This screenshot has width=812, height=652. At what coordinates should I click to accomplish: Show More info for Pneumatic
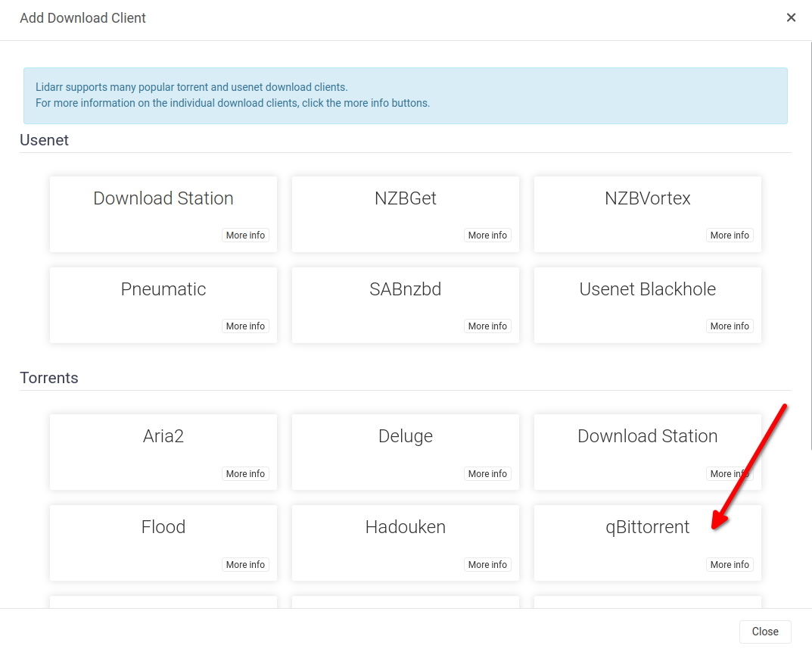pos(245,326)
